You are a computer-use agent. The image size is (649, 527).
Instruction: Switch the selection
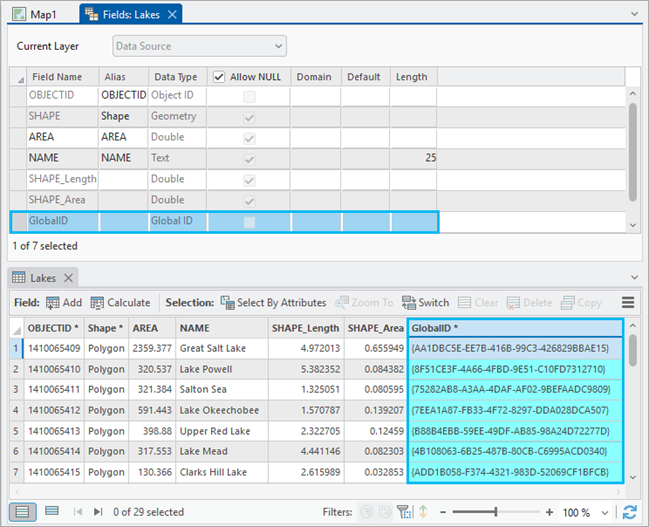(425, 302)
